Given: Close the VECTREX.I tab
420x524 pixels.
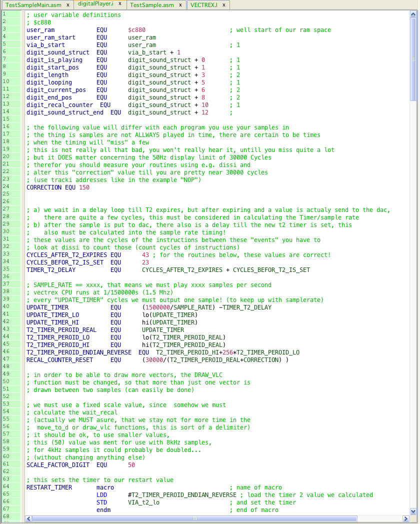Looking at the screenshot, I should click(x=223, y=5).
